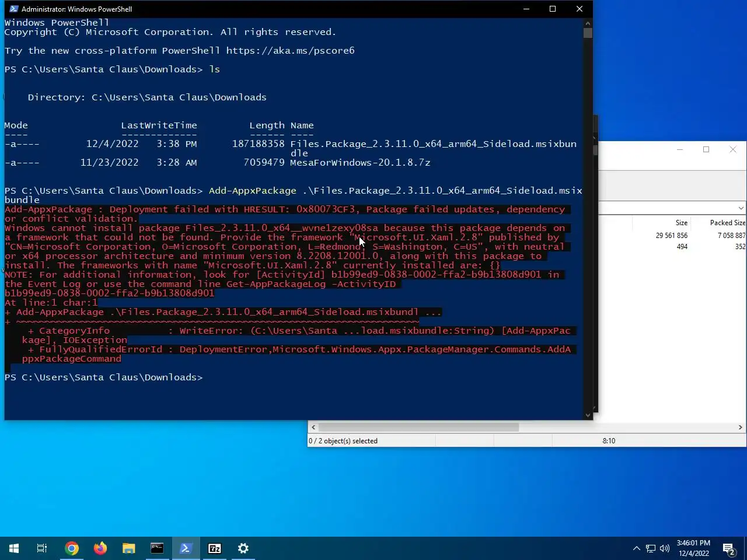The height and width of the screenshot is (560, 747).
Task: Open Task View on the taskbar
Action: coord(42,548)
